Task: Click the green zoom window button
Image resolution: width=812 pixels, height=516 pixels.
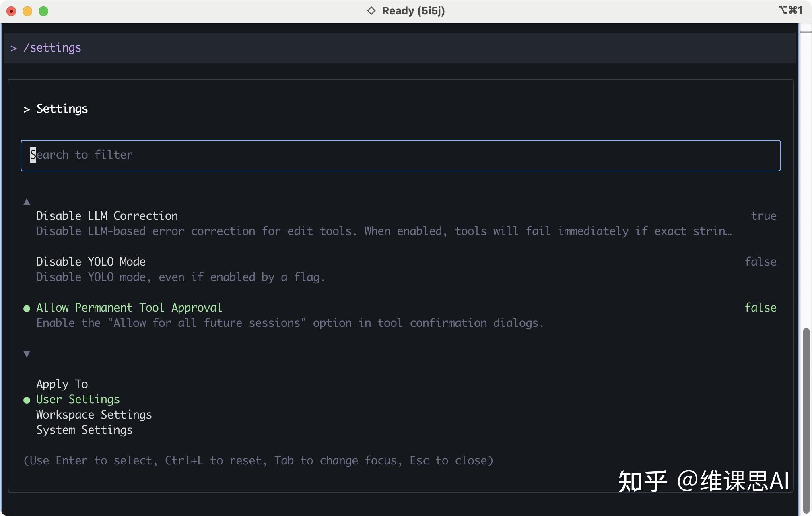Action: (x=43, y=11)
